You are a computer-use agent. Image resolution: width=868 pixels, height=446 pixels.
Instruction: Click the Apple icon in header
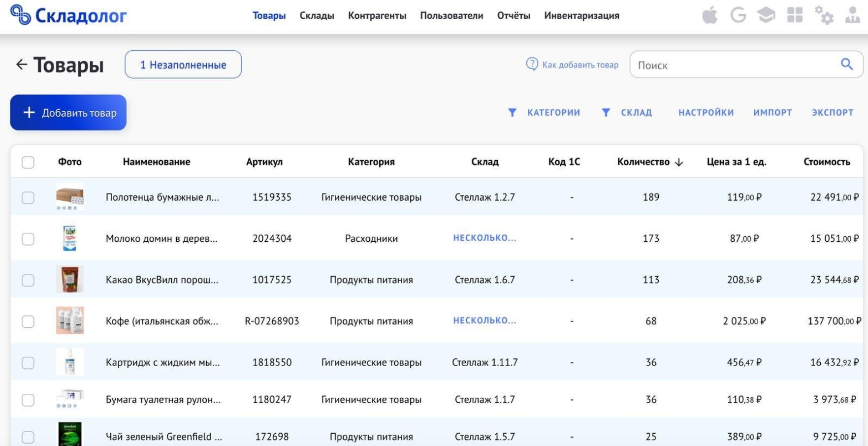coord(709,16)
